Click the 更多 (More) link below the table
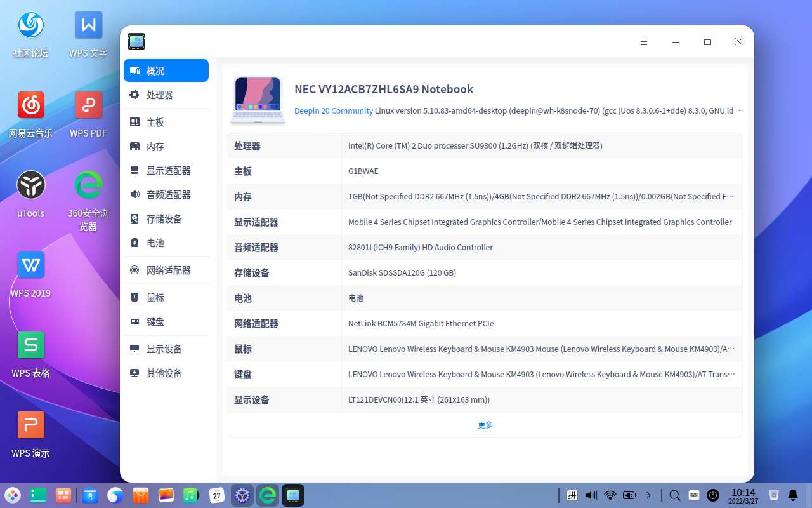Image resolution: width=812 pixels, height=508 pixels. 485,424
